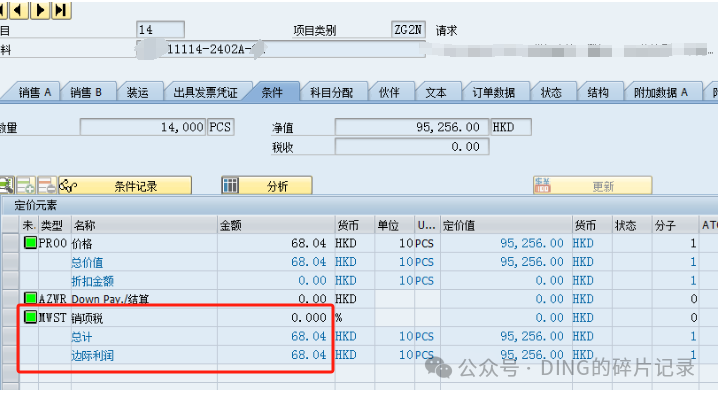Switch to 结构 tab
This screenshot has width=718, height=397.
[598, 92]
